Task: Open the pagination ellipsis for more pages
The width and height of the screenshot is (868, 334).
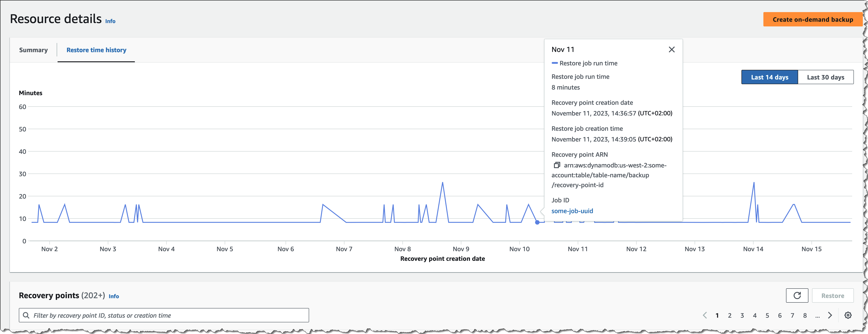Action: pyautogui.click(x=817, y=315)
